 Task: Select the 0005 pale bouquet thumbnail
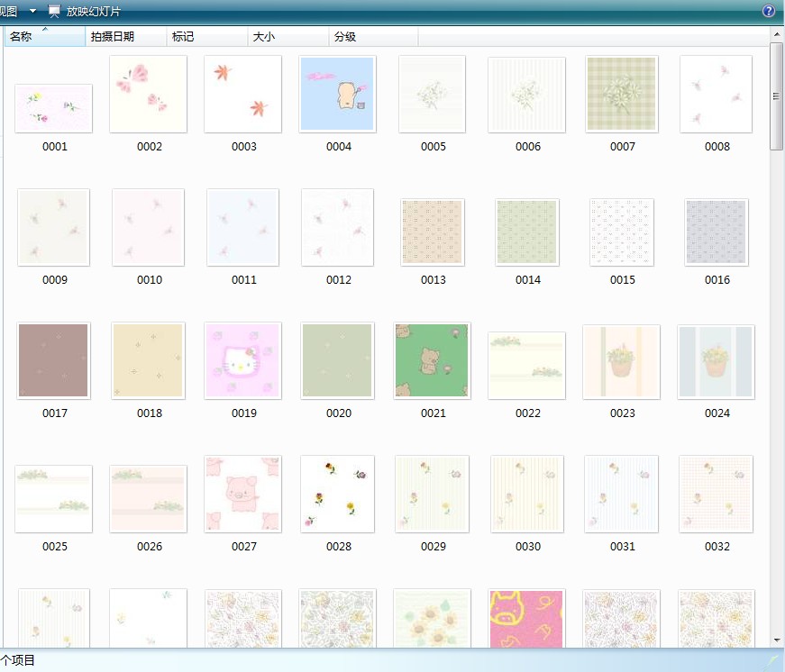click(x=432, y=94)
